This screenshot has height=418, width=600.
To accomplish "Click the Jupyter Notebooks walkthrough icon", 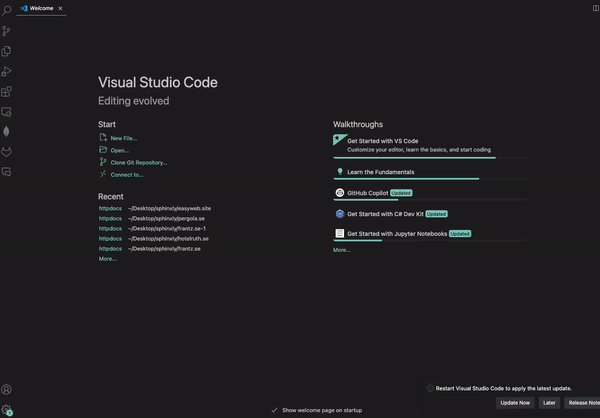I will tap(340, 233).
